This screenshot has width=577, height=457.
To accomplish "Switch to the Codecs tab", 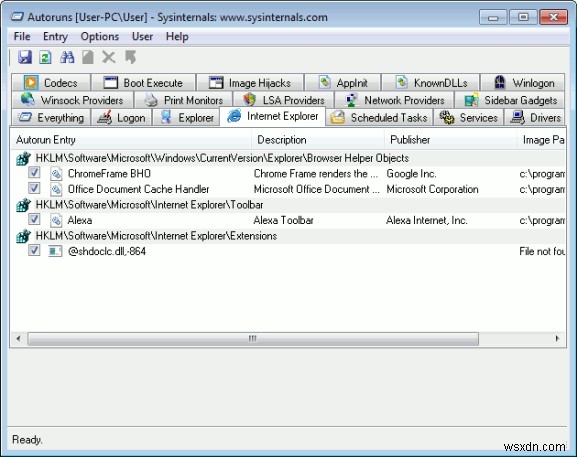I will click(x=51, y=82).
